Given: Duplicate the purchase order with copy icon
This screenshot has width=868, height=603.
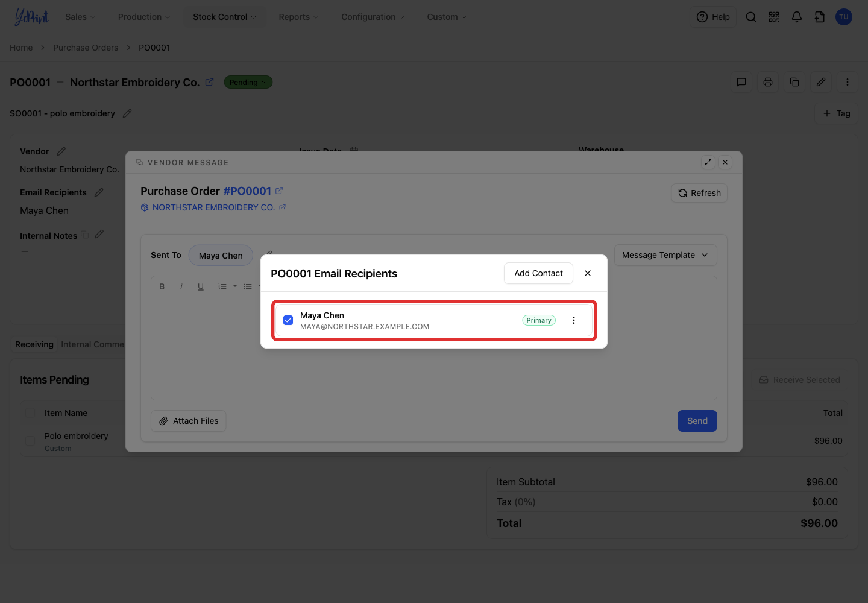Looking at the screenshot, I should click(x=794, y=82).
